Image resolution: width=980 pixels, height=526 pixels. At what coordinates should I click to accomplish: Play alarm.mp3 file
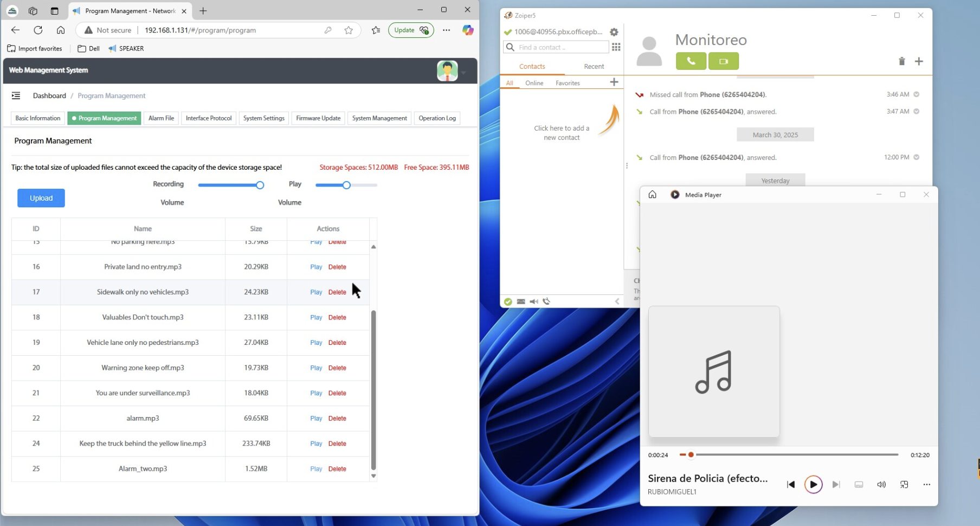[x=316, y=419]
